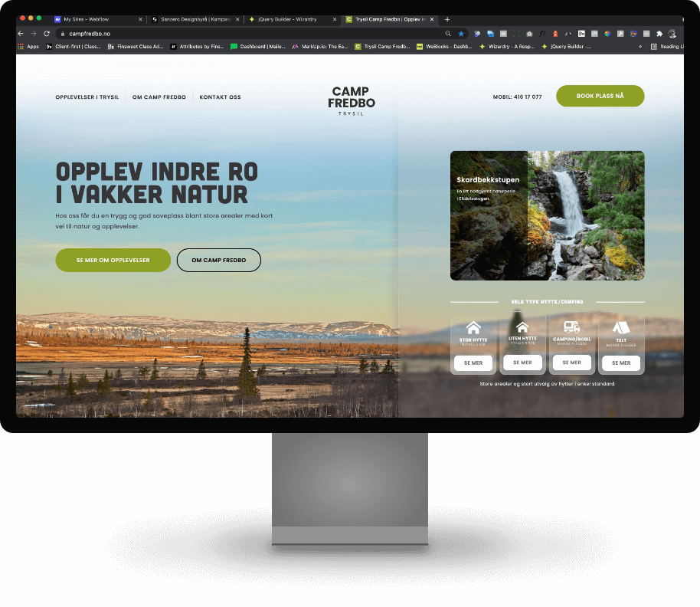Click the Telt tent icon
This screenshot has height=607, width=700.
pyautogui.click(x=620, y=328)
